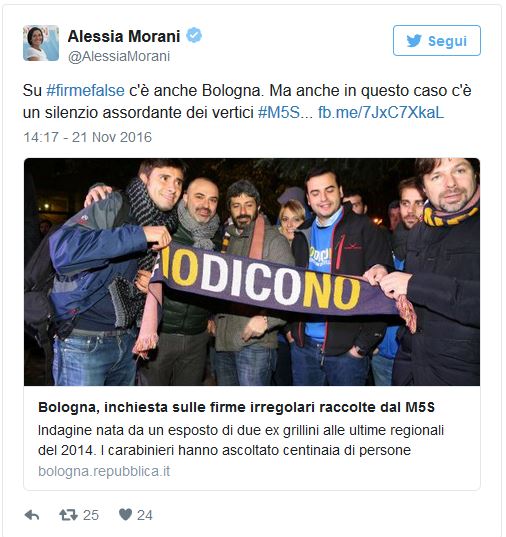The width and height of the screenshot is (506, 537).
Task: Click the reply arrow icon
Action: [x=32, y=515]
